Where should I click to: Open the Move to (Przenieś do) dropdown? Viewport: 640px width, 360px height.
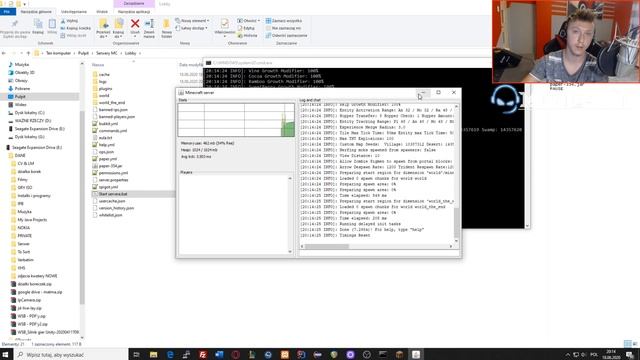(x=103, y=34)
